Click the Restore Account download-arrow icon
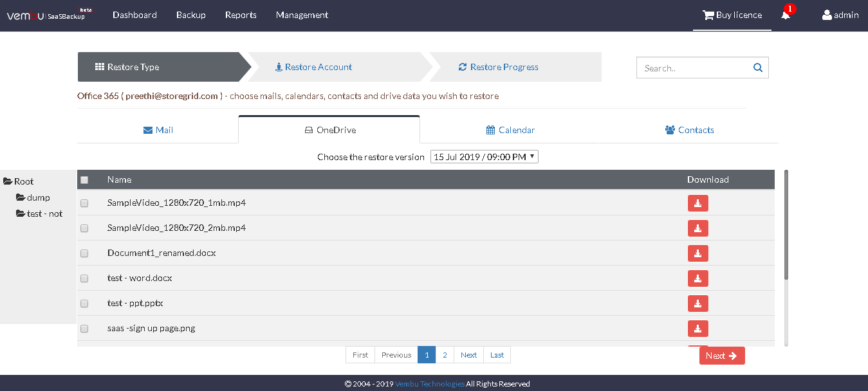This screenshot has width=868, height=391. 279,67
